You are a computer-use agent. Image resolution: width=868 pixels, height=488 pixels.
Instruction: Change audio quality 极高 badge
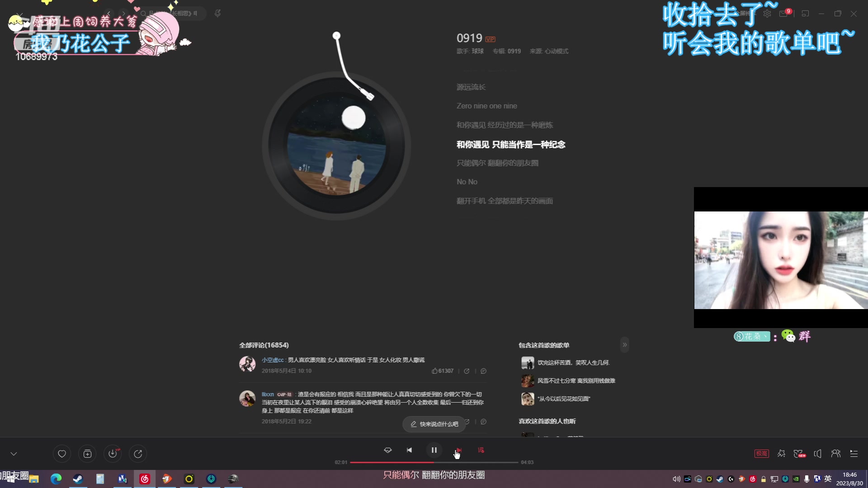tap(761, 454)
